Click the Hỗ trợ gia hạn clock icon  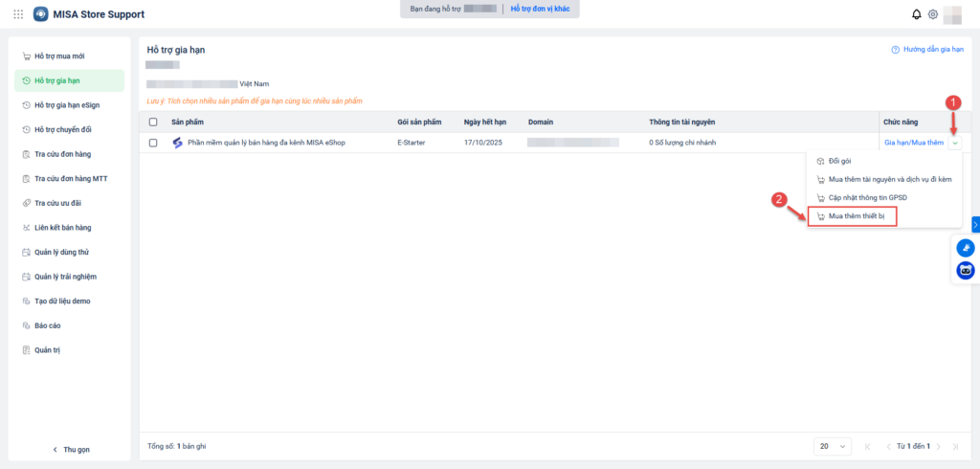(x=26, y=80)
